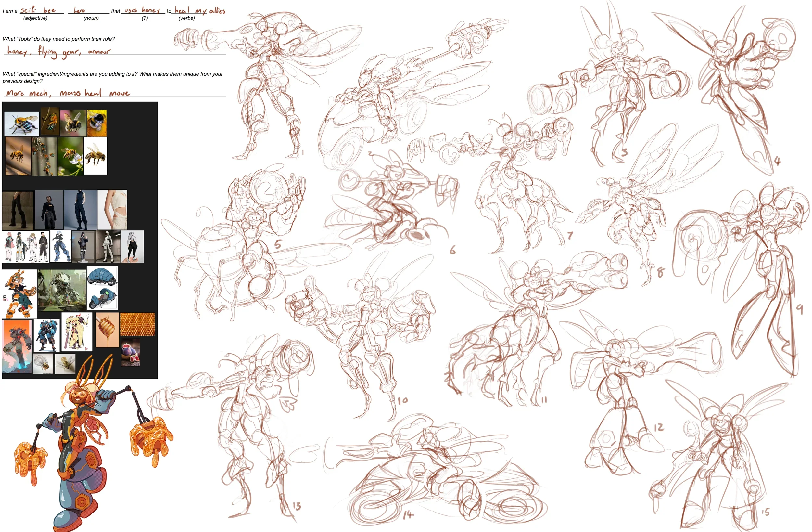Open the four anime characters lineup image

point(26,246)
